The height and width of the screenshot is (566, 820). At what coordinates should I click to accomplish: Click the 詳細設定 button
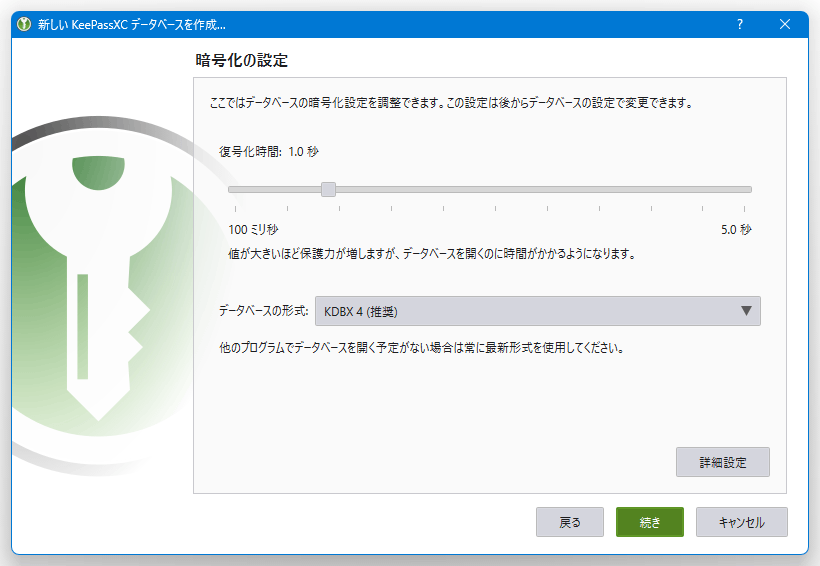(723, 462)
